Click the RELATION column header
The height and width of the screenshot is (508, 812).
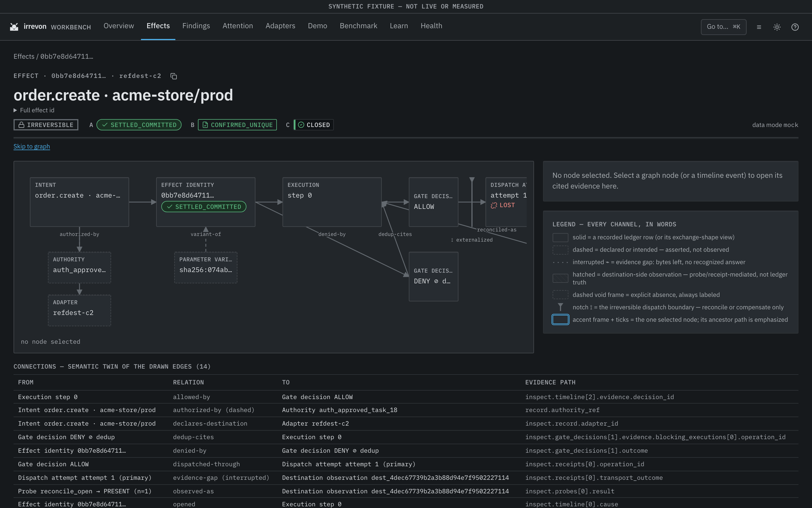(x=189, y=382)
